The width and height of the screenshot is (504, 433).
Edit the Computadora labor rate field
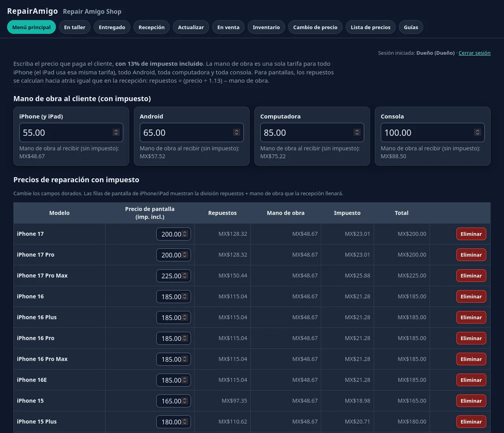pos(312,133)
